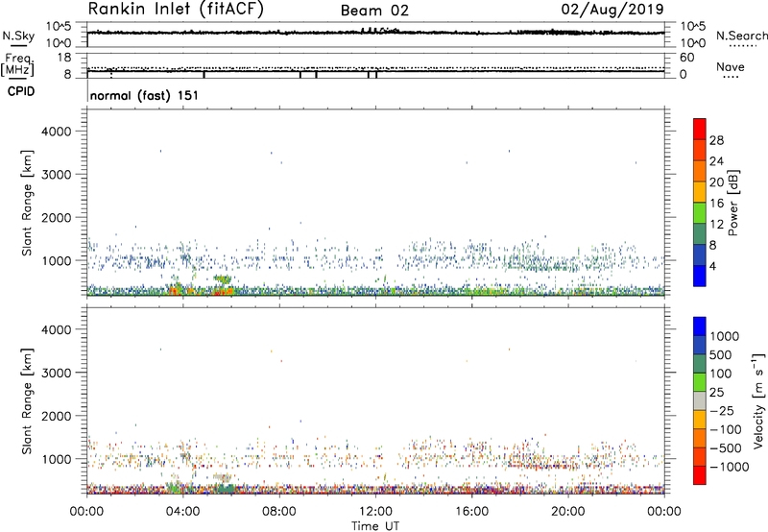Click the '28' power colorbar tick label

[716, 140]
